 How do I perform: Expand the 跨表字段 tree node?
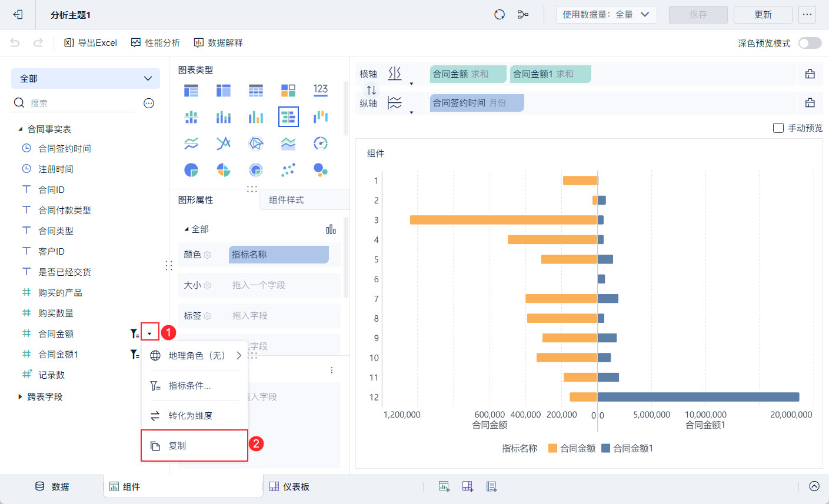[21, 397]
